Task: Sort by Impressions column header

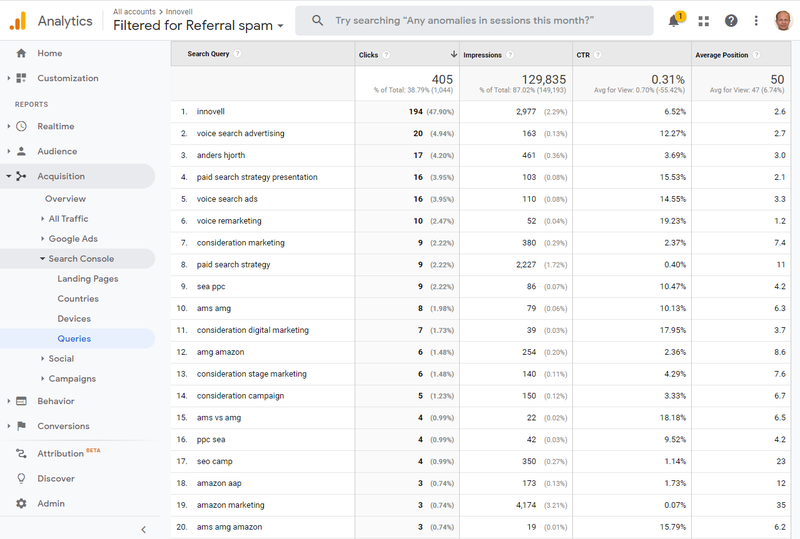Action: [482, 55]
